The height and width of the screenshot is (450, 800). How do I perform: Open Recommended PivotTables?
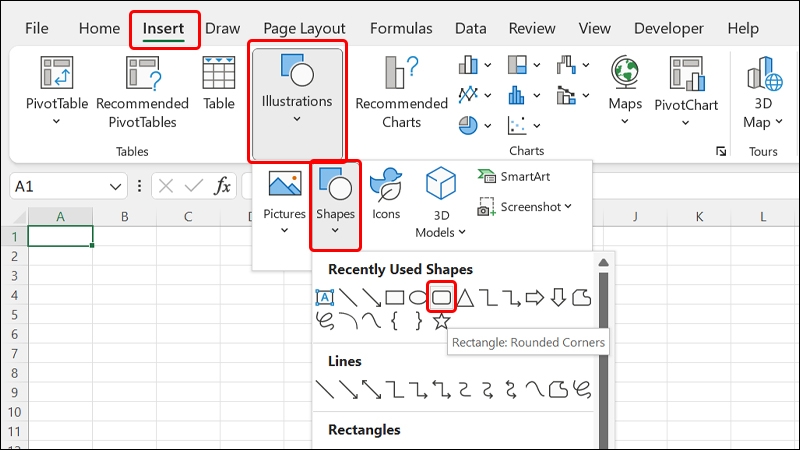coord(142,92)
